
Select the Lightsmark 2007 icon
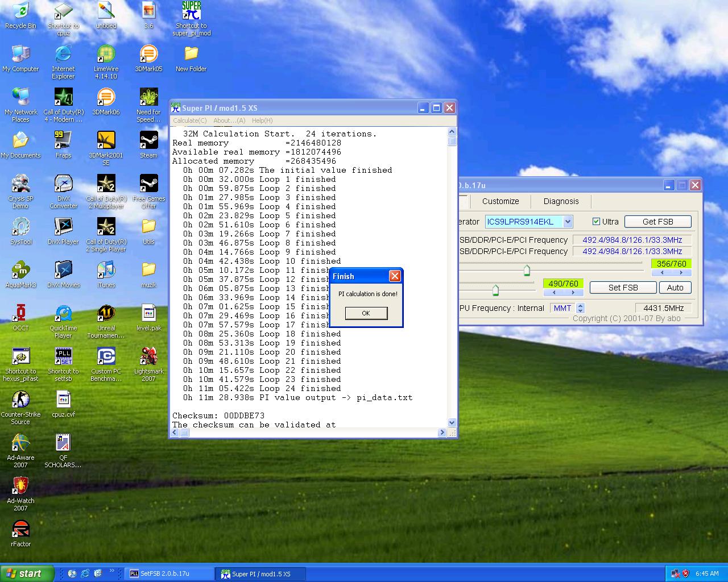coord(148,364)
